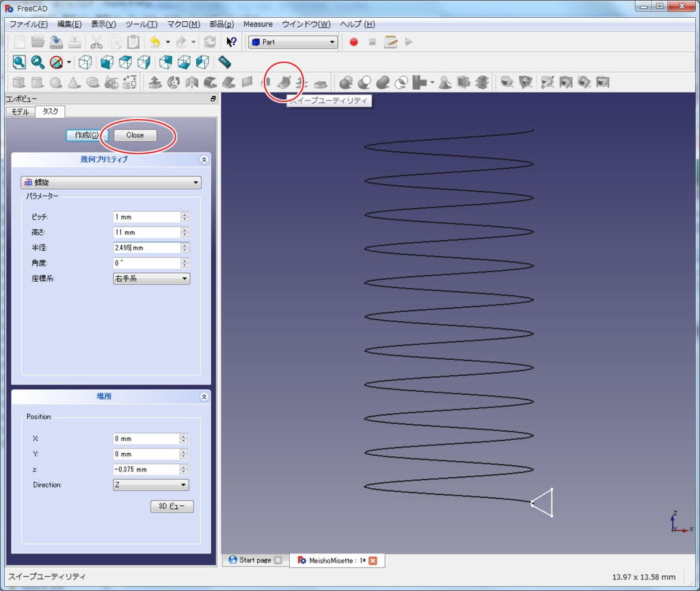Click the sweep utility icon
This screenshot has width=700, height=591.
pyautogui.click(x=284, y=82)
